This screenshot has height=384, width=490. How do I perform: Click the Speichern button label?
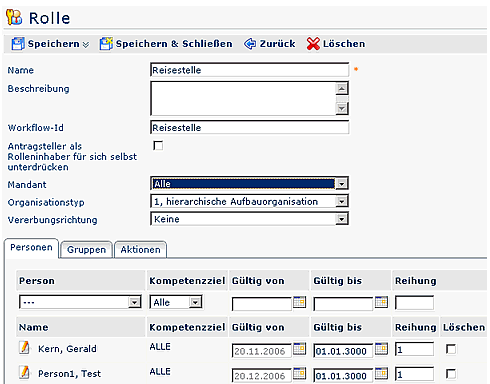coord(54,44)
